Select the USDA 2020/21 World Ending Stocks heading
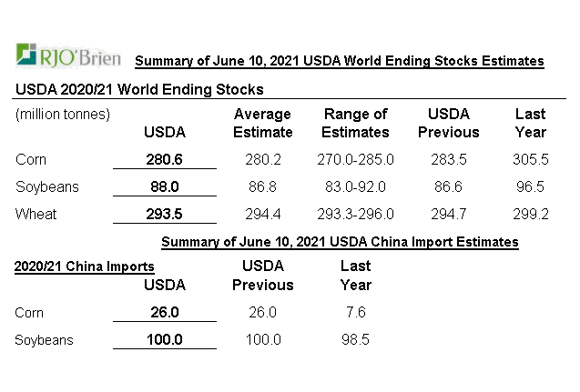This screenshot has width=580, height=392. click(139, 89)
